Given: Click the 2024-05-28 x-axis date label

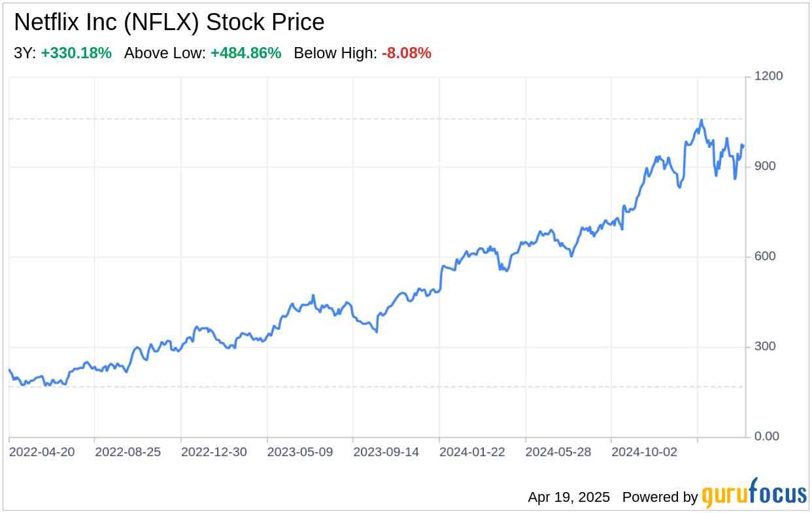Looking at the screenshot, I should [x=558, y=452].
